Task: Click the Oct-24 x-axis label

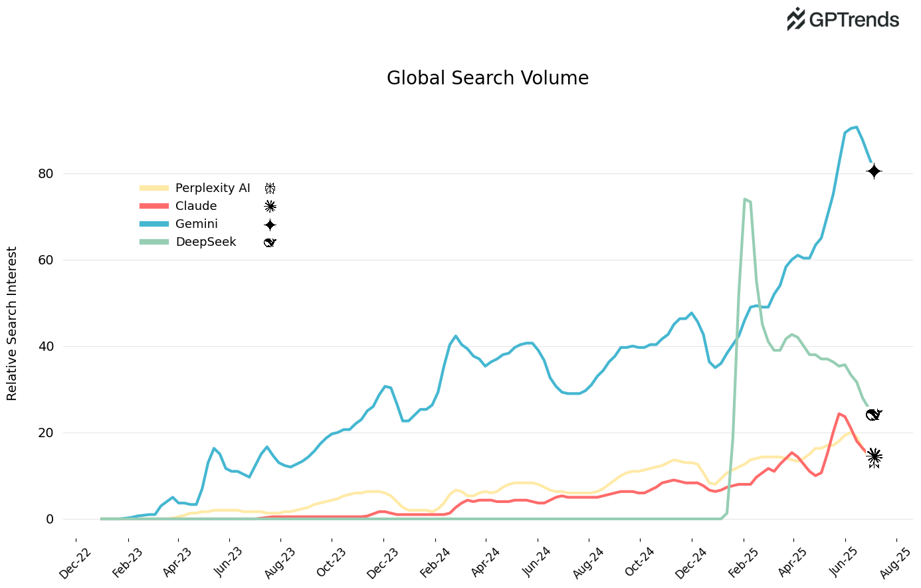Action: click(x=639, y=563)
